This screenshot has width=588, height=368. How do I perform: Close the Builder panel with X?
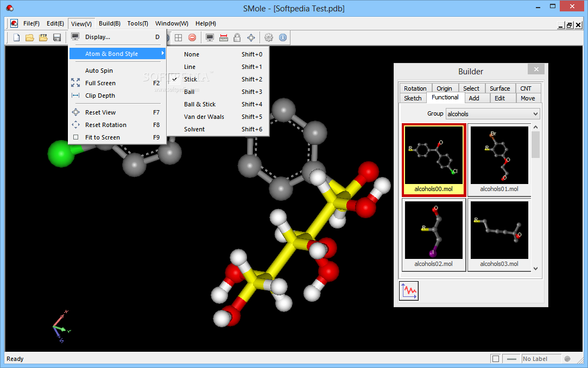536,69
